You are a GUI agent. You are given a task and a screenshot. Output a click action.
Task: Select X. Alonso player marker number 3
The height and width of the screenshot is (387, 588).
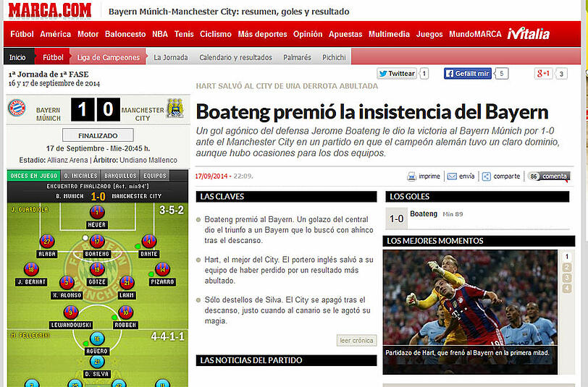(67, 283)
